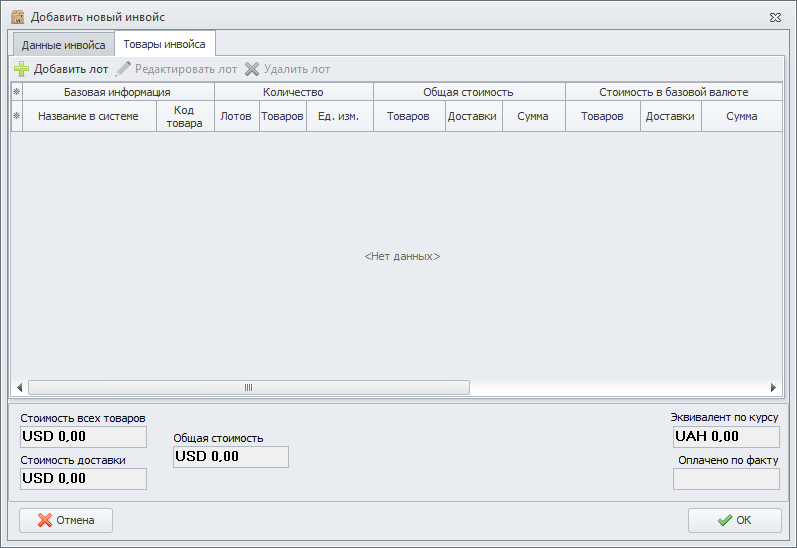Click the horizontal scrollbar thumb
The width and height of the screenshot is (797, 548).
pos(248,388)
